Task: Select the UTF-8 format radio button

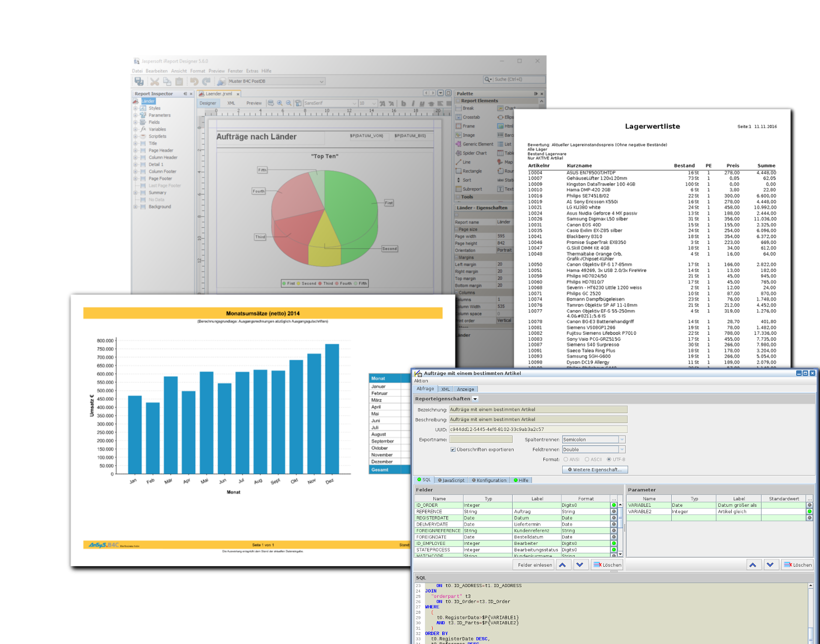Action: (609, 460)
